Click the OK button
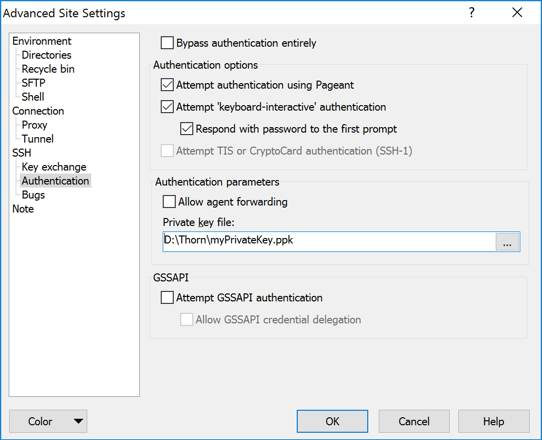Viewport: 542px width, 440px height. coord(332,421)
